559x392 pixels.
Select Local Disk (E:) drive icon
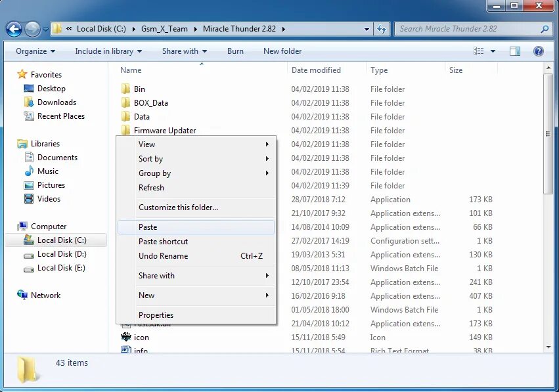(x=29, y=269)
